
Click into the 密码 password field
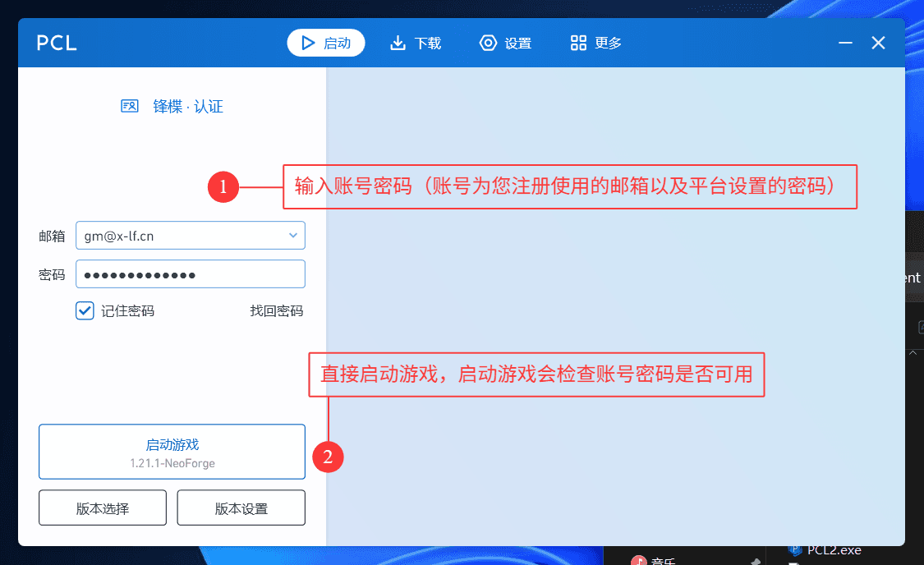tap(191, 274)
